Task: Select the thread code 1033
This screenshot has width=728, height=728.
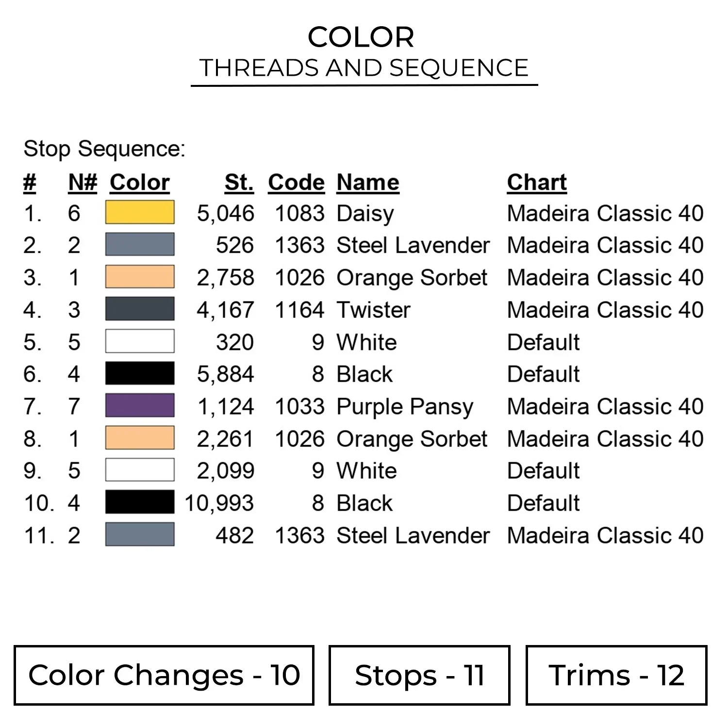Action: click(299, 407)
